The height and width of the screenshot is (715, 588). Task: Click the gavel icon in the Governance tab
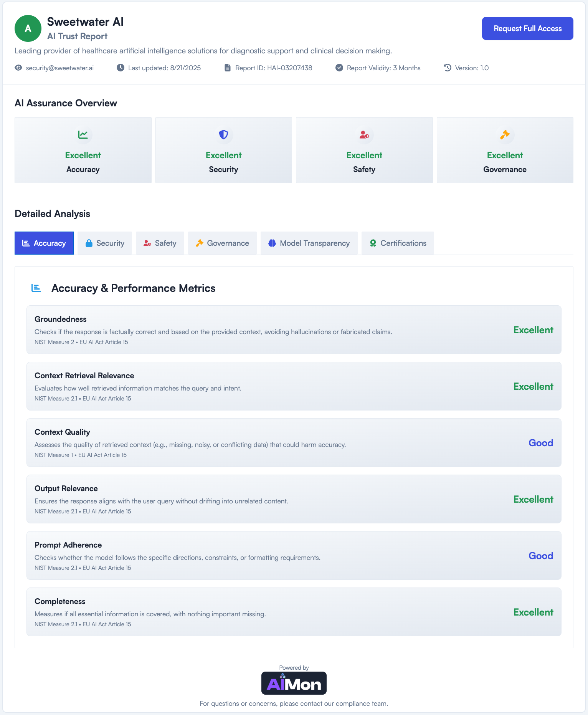pos(200,243)
